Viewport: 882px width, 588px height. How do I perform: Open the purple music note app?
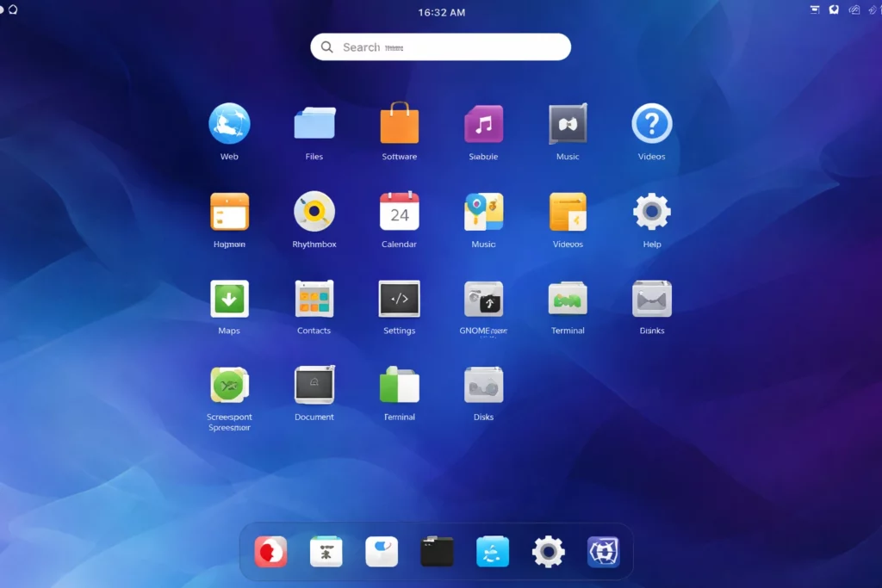pos(484,124)
